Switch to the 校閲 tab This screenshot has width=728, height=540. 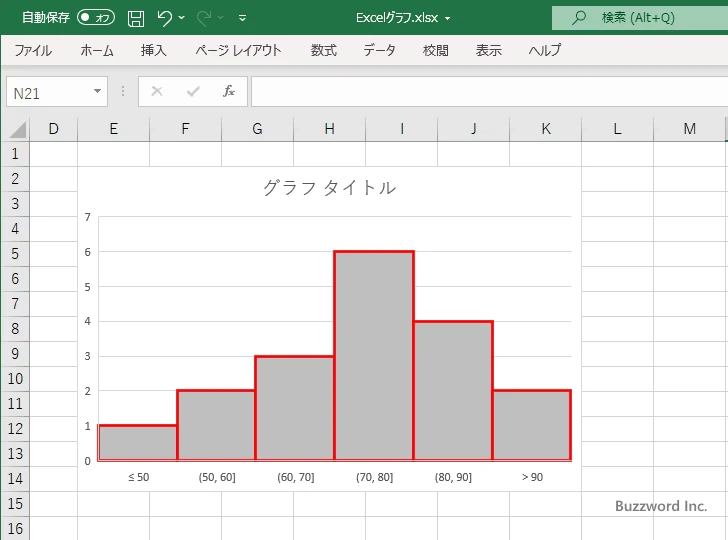coord(436,50)
